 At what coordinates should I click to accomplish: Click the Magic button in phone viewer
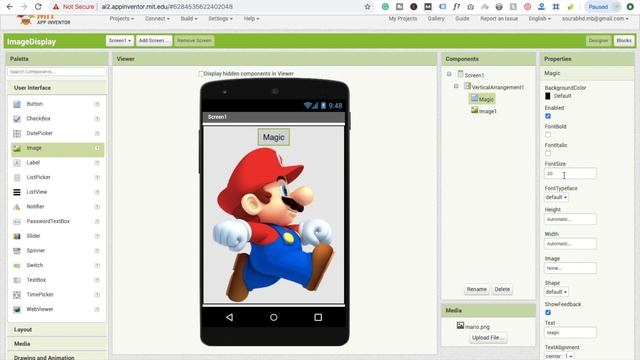coord(273,137)
